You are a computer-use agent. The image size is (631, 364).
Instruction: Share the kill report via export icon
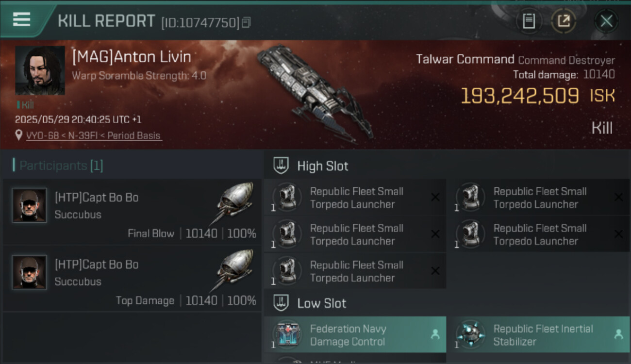tap(563, 21)
